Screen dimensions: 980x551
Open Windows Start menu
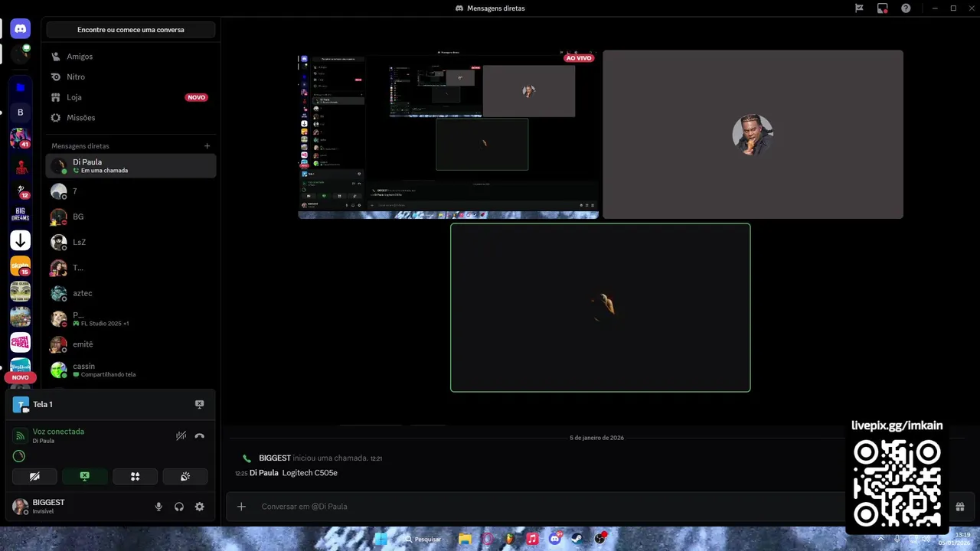click(x=380, y=539)
